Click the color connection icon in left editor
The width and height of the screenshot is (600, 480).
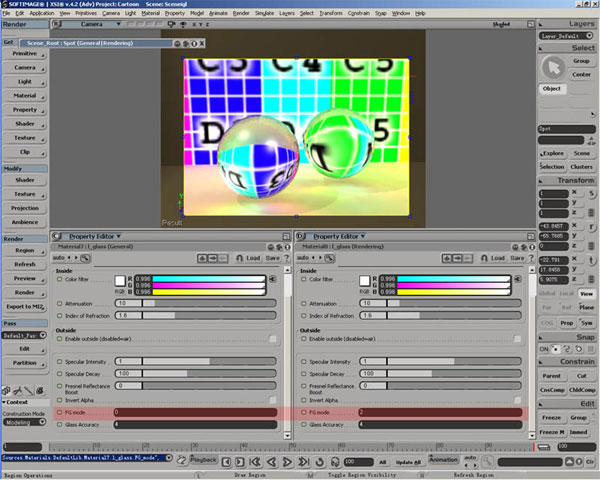click(x=272, y=279)
